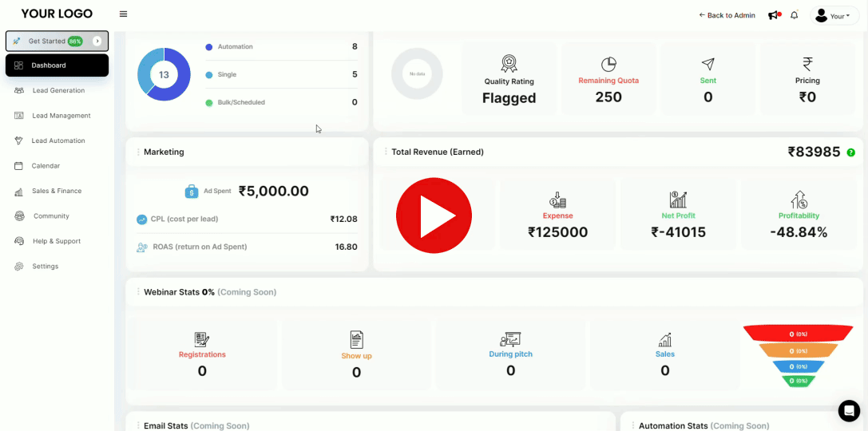The width and height of the screenshot is (868, 431).
Task: Open the megaphone announcements icon
Action: [773, 15]
